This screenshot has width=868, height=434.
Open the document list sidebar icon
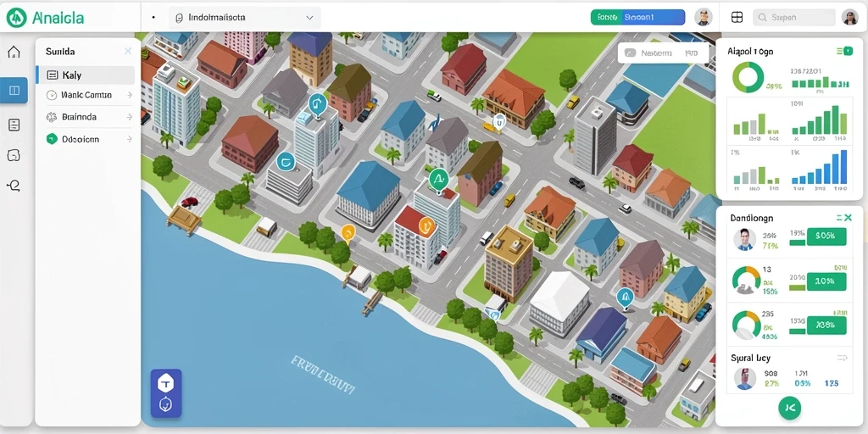click(x=14, y=125)
